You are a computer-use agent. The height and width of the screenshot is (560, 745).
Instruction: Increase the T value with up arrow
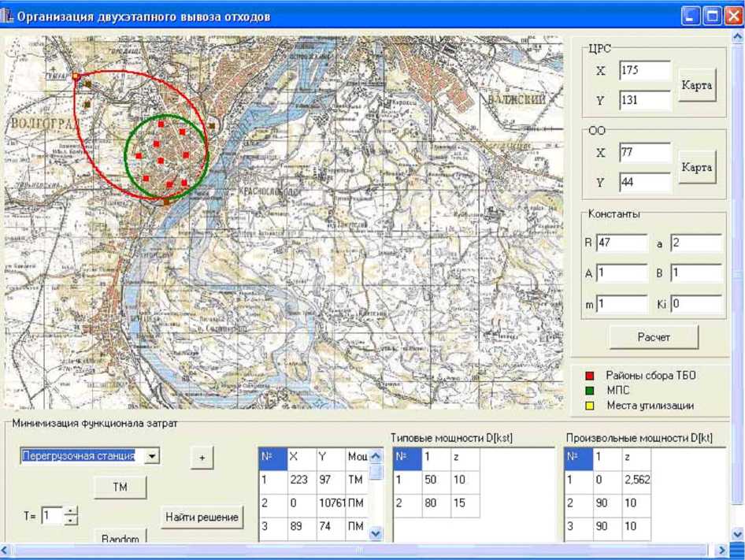click(72, 511)
